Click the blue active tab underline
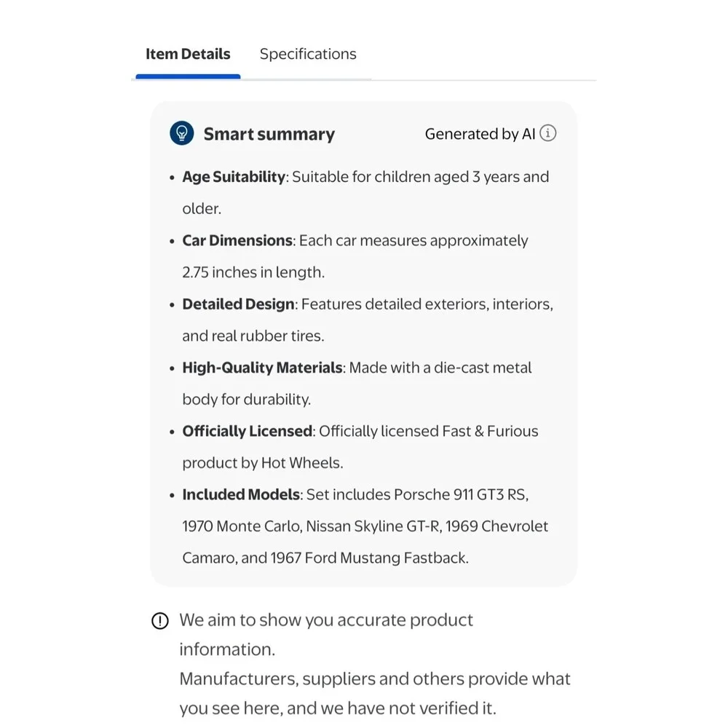Screen dimensions: 728x728 pyautogui.click(x=188, y=76)
